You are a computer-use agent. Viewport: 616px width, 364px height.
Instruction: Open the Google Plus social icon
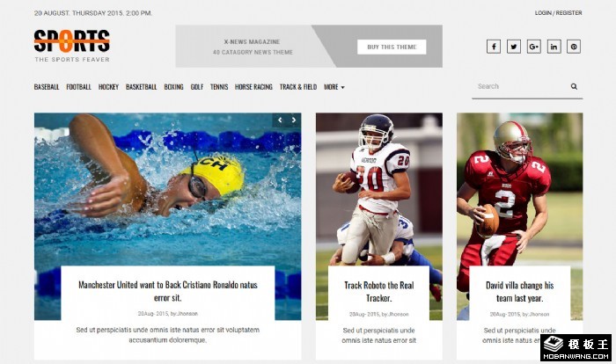(x=533, y=47)
